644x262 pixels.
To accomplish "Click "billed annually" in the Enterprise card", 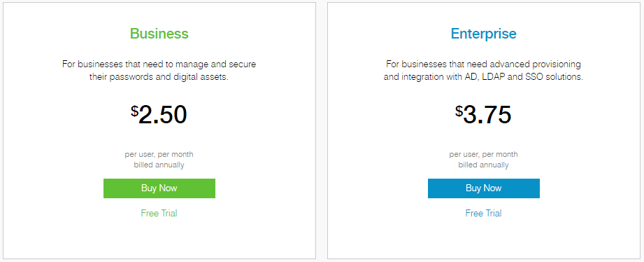I will pyautogui.click(x=483, y=165).
